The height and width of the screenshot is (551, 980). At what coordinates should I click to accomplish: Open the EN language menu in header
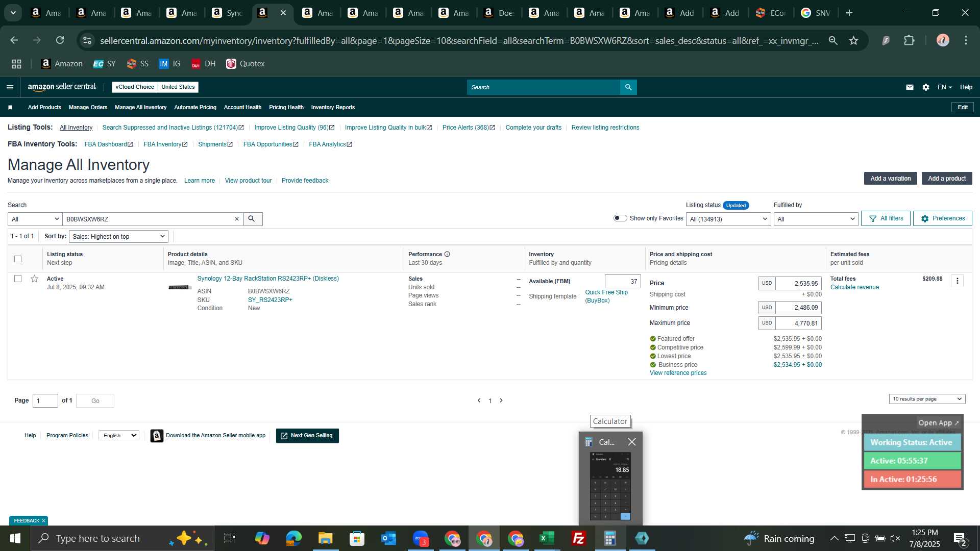click(x=944, y=87)
